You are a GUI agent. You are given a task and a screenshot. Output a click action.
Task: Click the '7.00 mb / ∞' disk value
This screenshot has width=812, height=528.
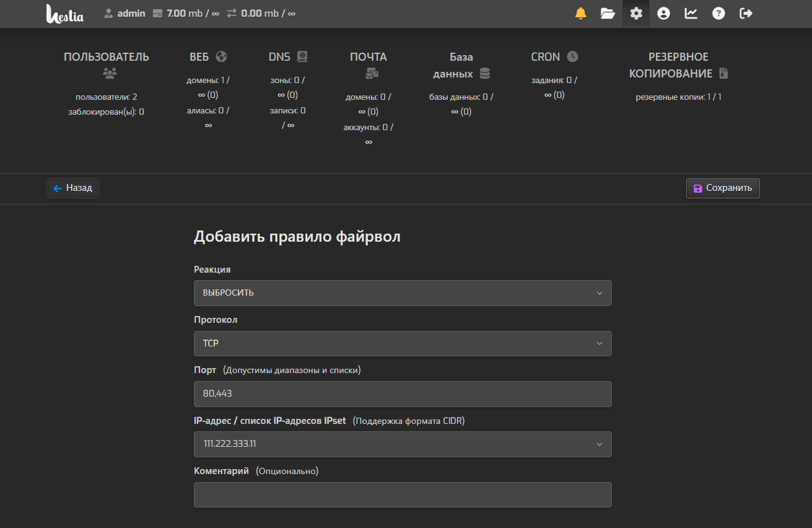[x=193, y=13]
